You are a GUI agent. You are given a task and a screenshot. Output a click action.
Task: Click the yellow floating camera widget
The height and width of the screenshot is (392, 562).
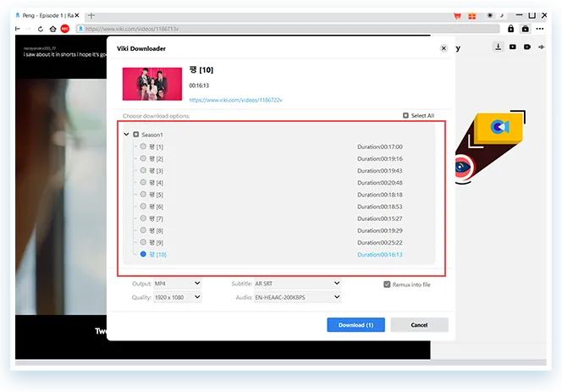(499, 127)
